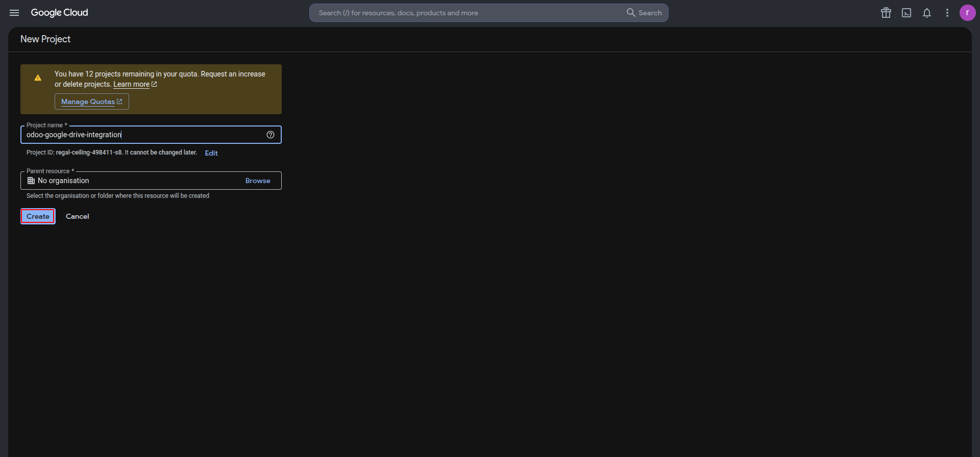Click the New Project page title

pyautogui.click(x=45, y=39)
